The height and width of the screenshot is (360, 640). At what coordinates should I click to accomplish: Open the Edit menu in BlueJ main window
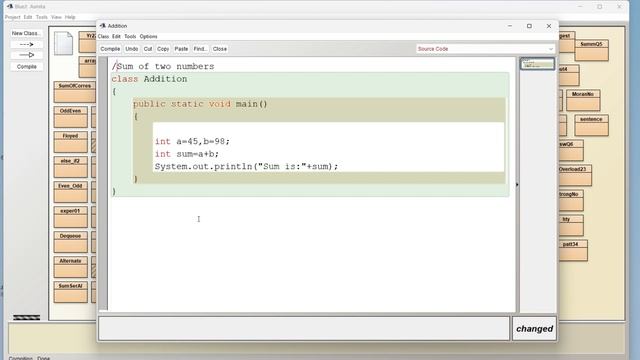click(28, 17)
